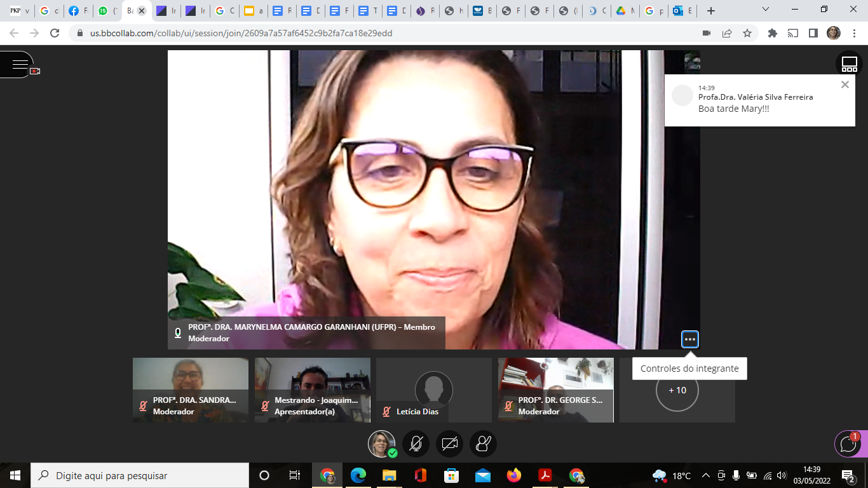This screenshot has width=868, height=488.
Task: Show hidden system tray icons chevron
Action: [706, 475]
